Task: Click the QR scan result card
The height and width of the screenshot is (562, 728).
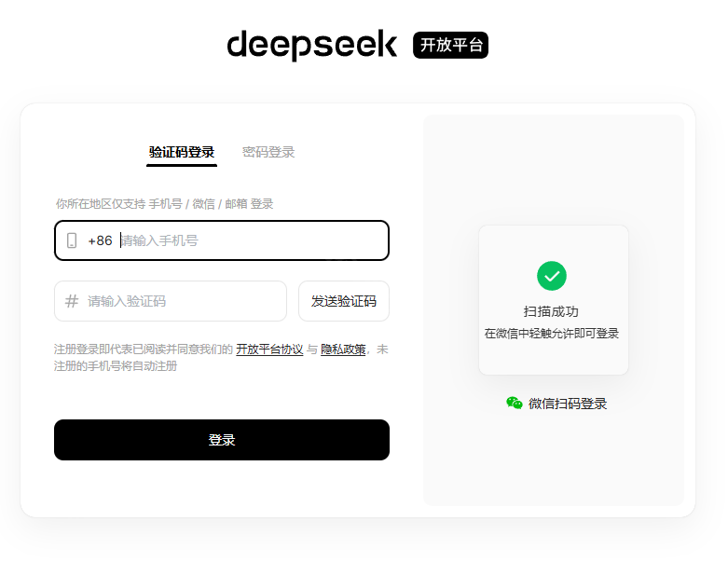Action: click(554, 300)
